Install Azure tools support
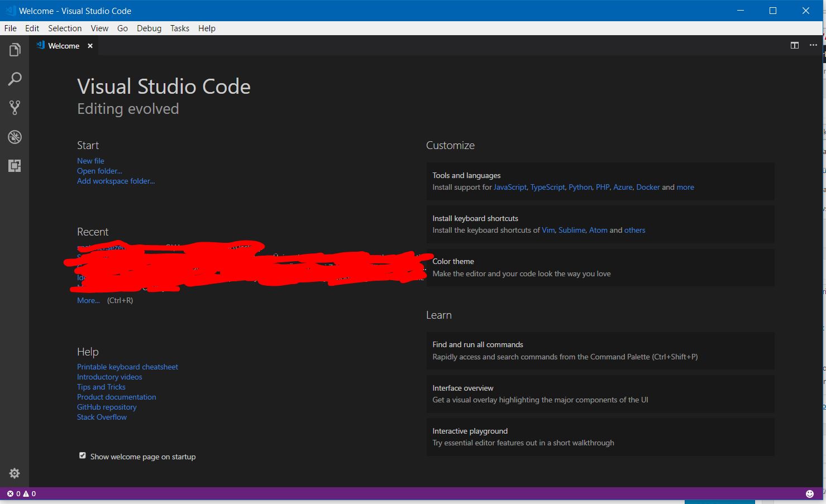The image size is (826, 504). [x=623, y=187]
